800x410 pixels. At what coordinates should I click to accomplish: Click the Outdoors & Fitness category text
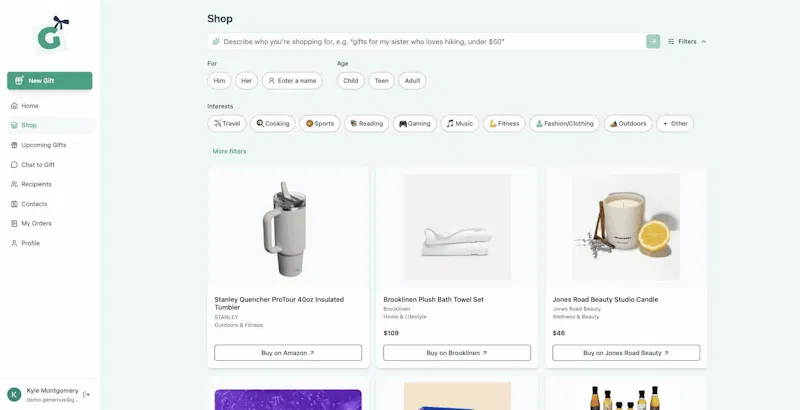[239, 325]
